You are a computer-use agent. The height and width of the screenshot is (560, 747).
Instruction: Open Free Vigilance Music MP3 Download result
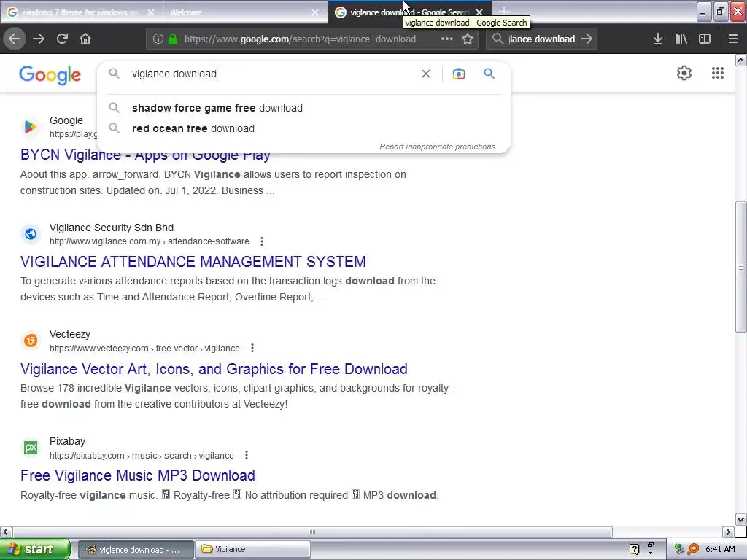(x=138, y=475)
